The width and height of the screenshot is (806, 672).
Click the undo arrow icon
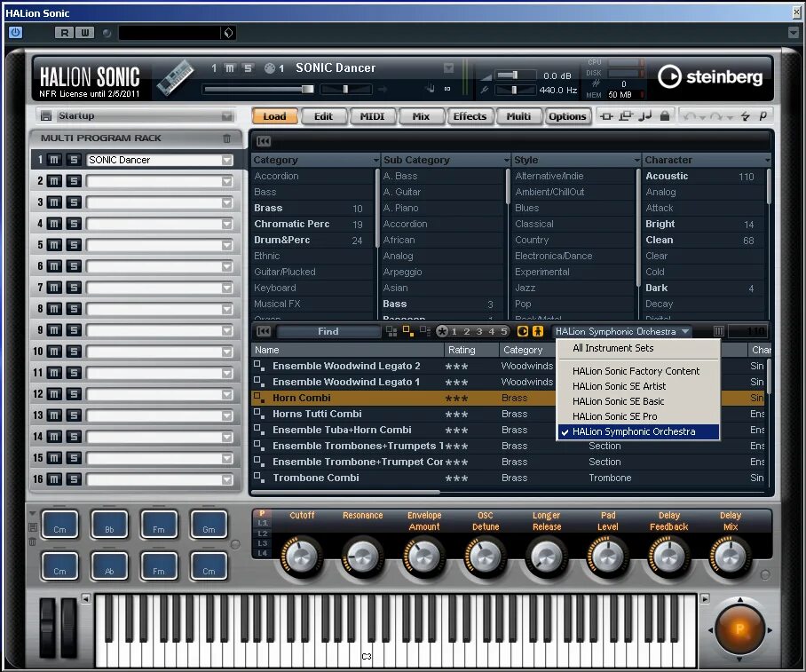pyautogui.click(x=690, y=116)
